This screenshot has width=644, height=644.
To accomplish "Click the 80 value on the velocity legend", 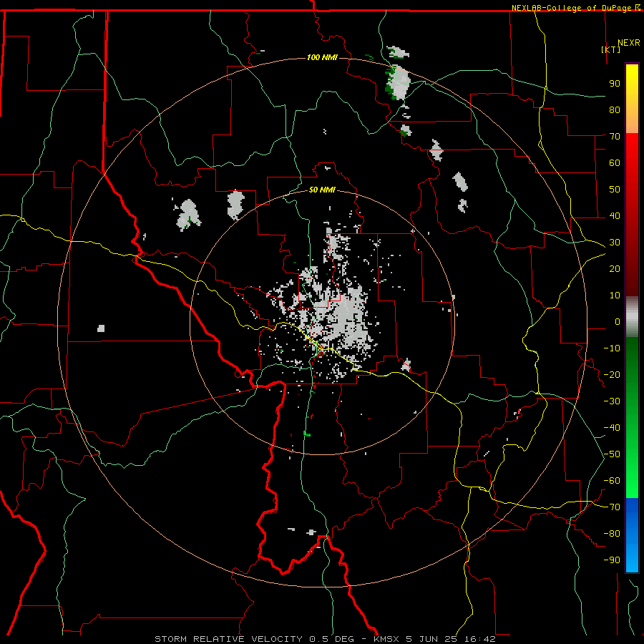I will point(615,109).
